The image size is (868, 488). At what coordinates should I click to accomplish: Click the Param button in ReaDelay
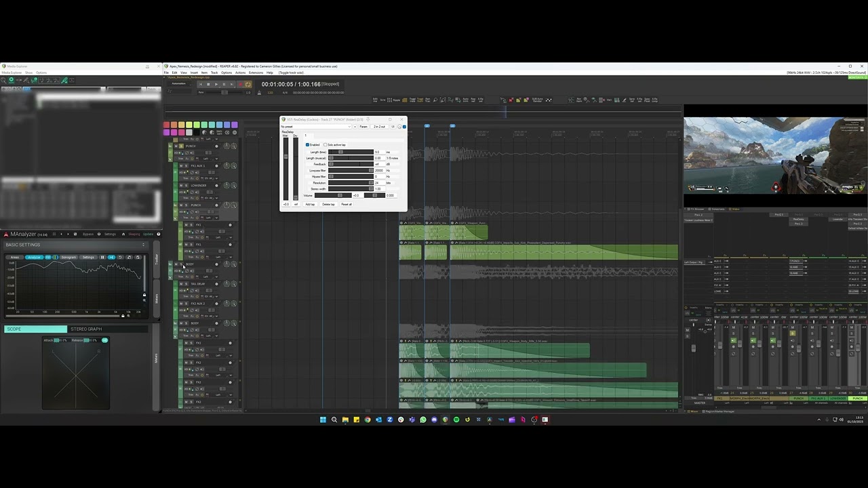(363, 127)
